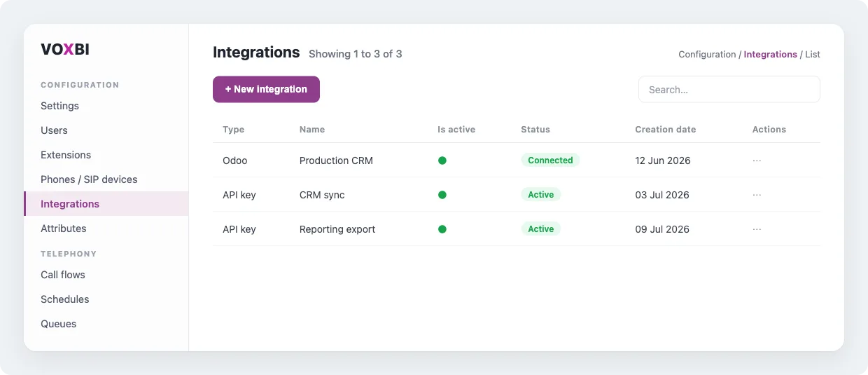The height and width of the screenshot is (375, 868).
Task: Click API key in CRM sync row
Action: [239, 195]
